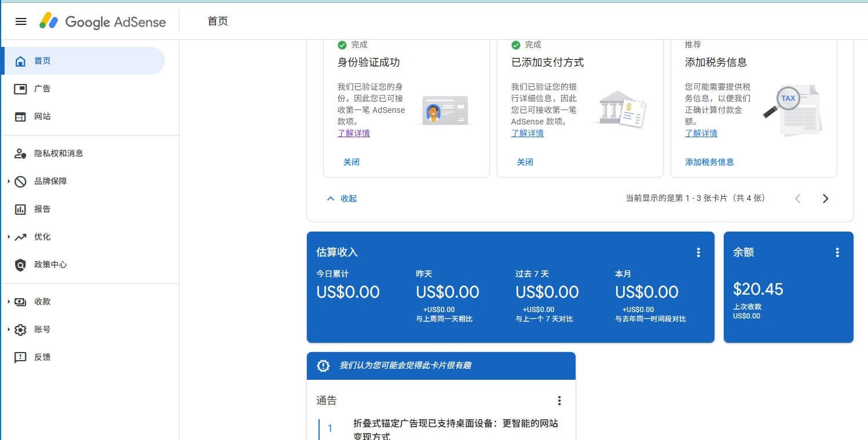This screenshot has height=440, width=868.
Task: Click 了解详情 on 已添加支付方式 card
Action: [x=528, y=133]
